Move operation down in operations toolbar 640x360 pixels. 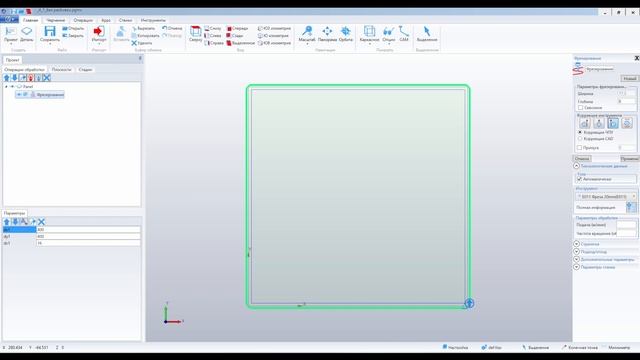14,78
